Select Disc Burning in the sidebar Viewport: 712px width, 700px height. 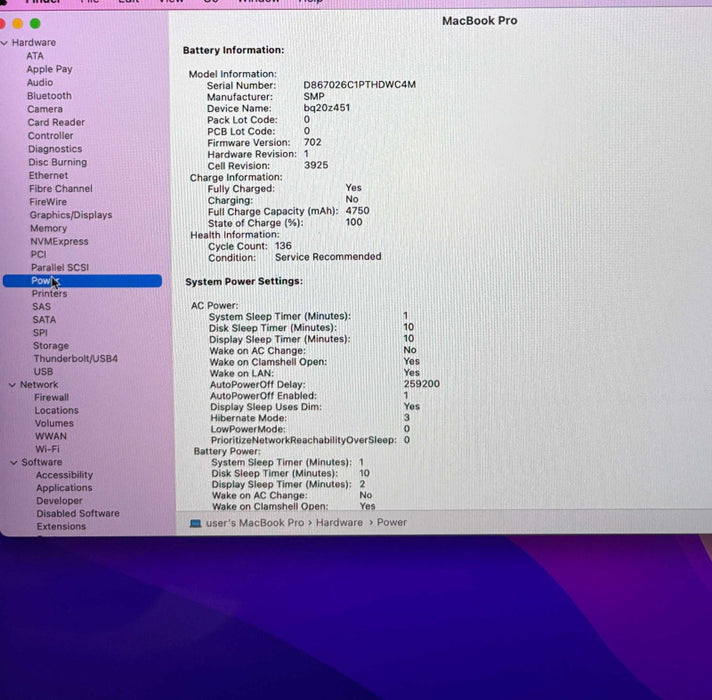point(58,162)
